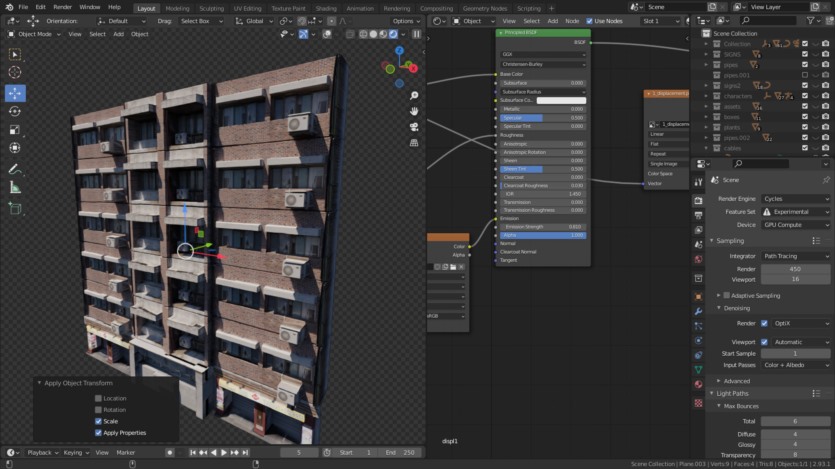Open the World properties tab
This screenshot has width=835, height=469.
(x=698, y=259)
